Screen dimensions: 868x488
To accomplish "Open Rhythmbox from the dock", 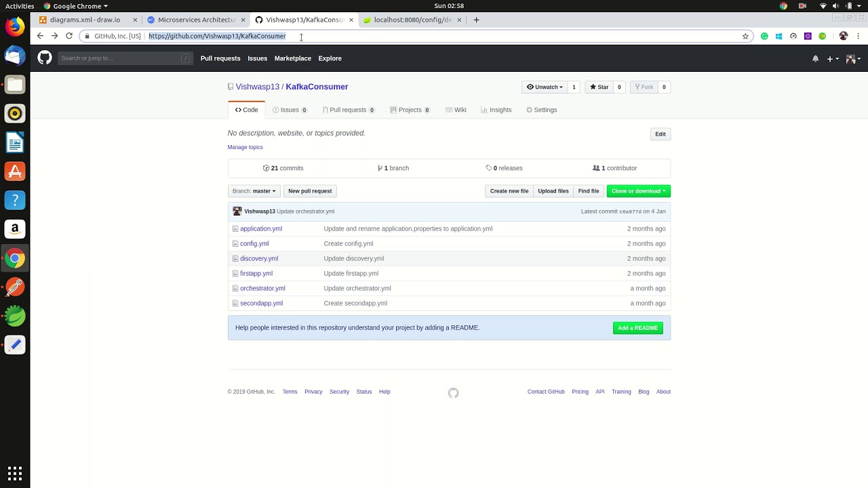I will coord(15,114).
